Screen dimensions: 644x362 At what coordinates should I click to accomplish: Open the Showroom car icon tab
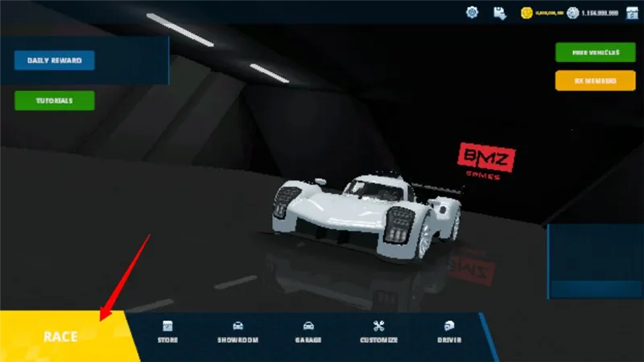pos(237,332)
